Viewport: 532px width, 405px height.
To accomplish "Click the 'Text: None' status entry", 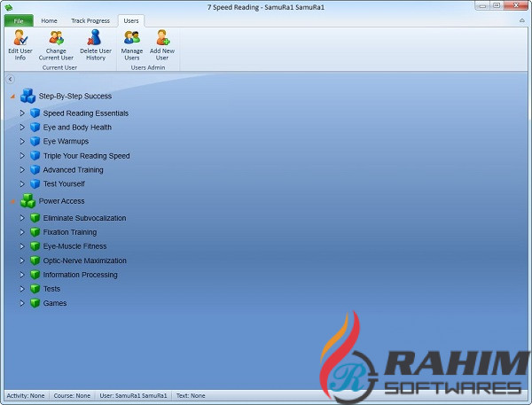I will (x=191, y=395).
